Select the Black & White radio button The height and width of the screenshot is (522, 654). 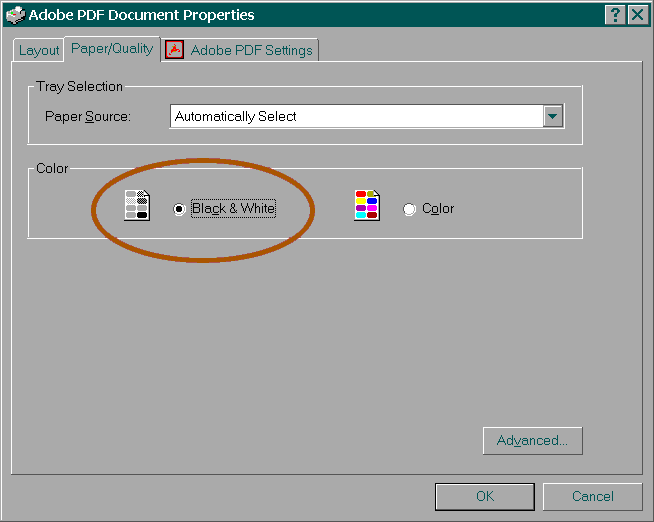coord(179,209)
